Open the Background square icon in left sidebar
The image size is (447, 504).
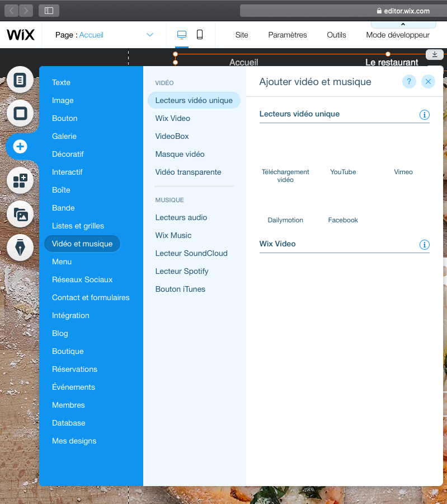[20, 113]
